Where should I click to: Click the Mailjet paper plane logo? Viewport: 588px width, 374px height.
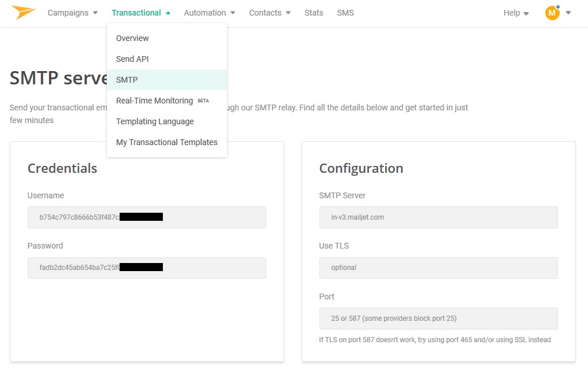pyautogui.click(x=24, y=12)
